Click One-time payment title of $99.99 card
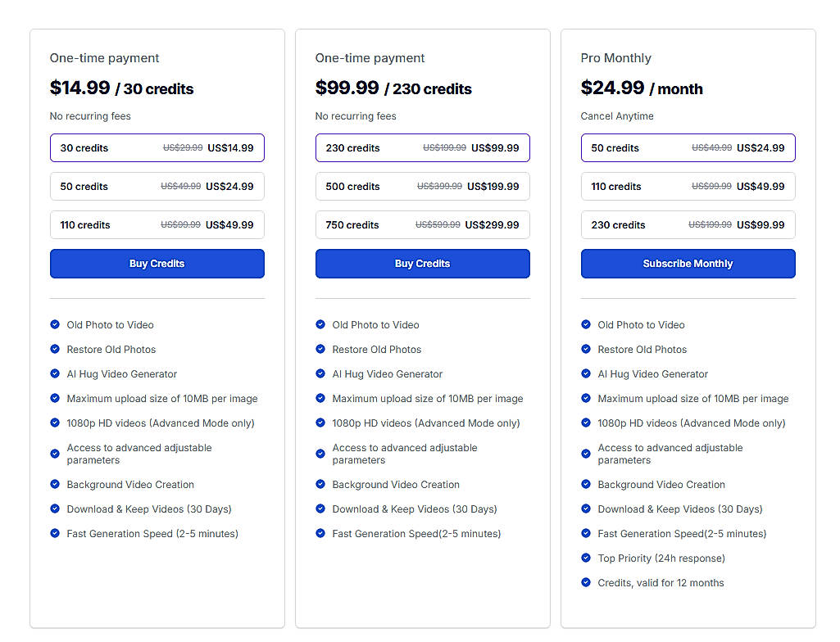Viewport: 840px width, 642px height. click(370, 58)
